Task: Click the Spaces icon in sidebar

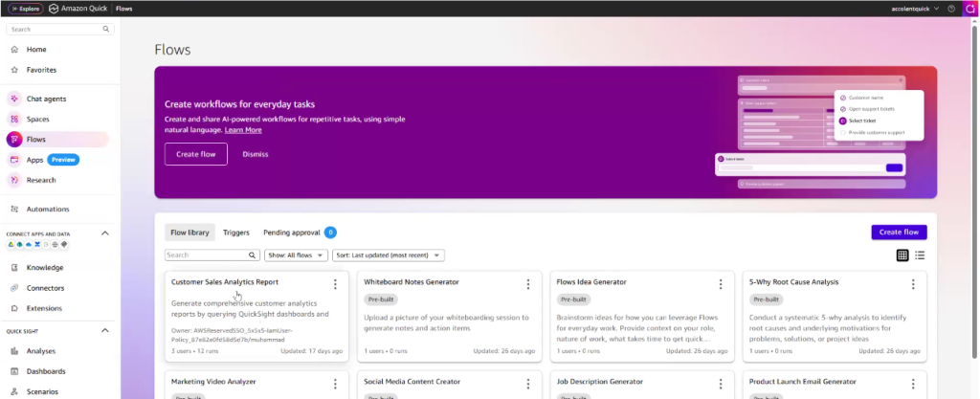Action: pyautogui.click(x=14, y=119)
